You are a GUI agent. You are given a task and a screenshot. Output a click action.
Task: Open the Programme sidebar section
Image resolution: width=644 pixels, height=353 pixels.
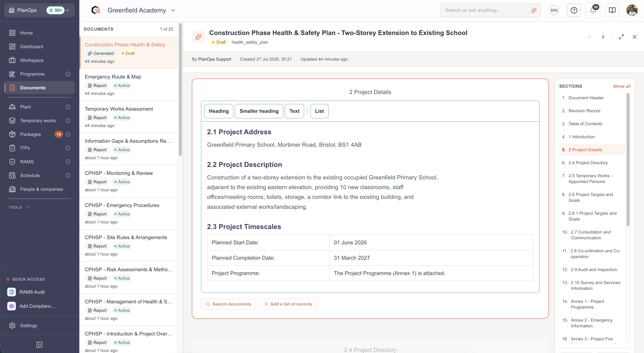40,74
